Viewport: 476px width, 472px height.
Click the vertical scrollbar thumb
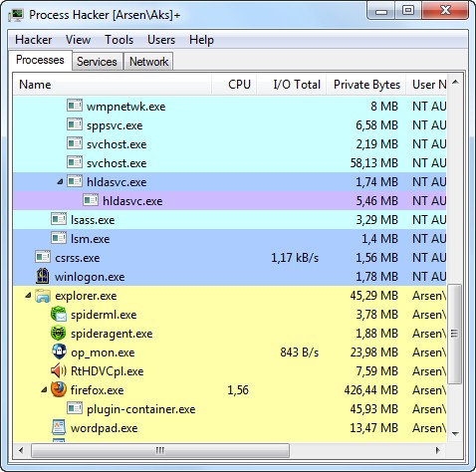coord(455,334)
